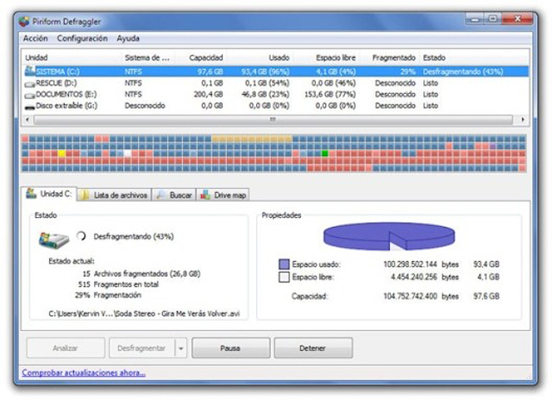
Task: Click the disk usage pie chart
Action: point(389,236)
